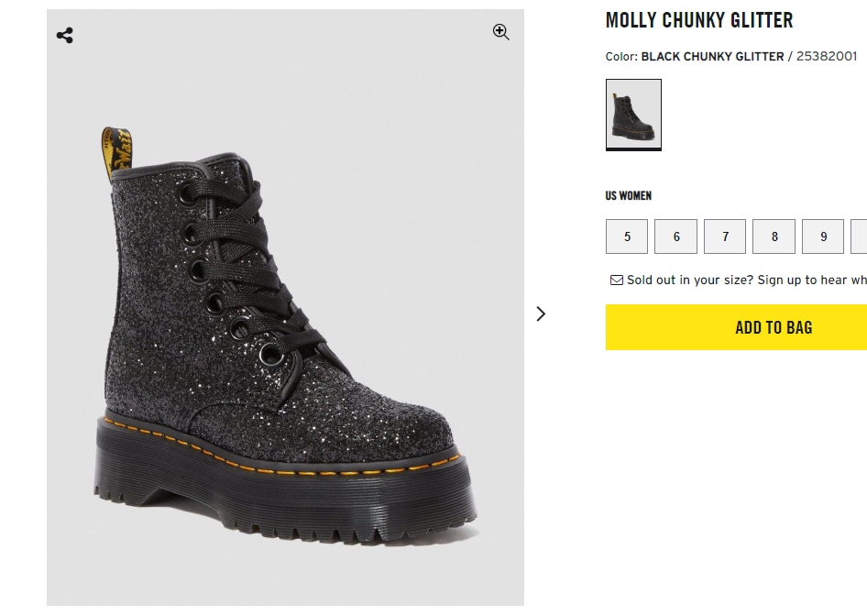Open image zoom with magnifier icon
This screenshot has width=867, height=616.
tap(501, 32)
